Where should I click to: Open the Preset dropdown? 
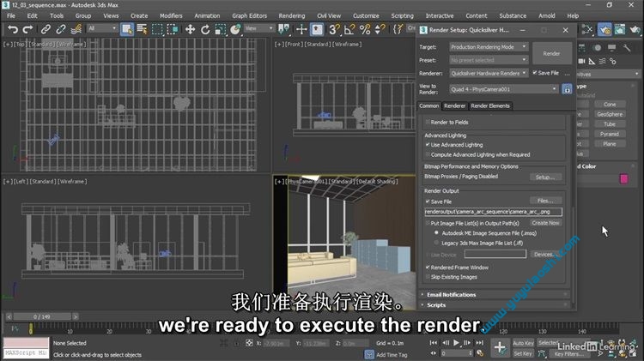489,60
